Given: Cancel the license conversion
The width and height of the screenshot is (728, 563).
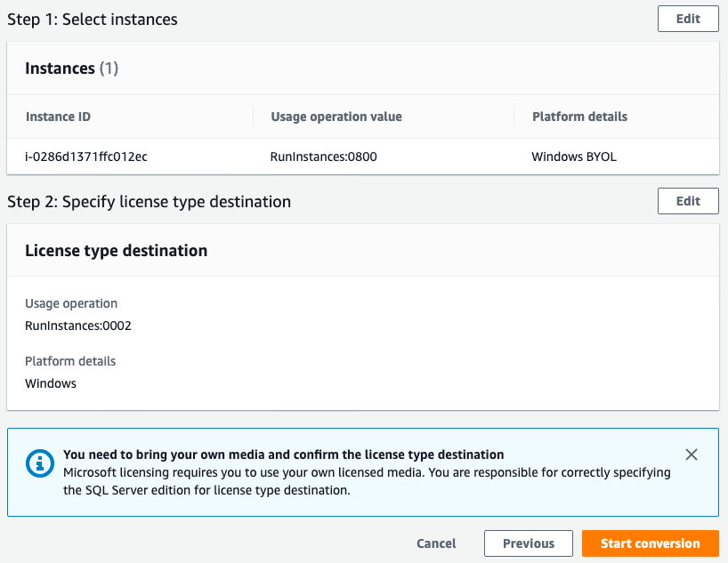Looking at the screenshot, I should pos(436,543).
